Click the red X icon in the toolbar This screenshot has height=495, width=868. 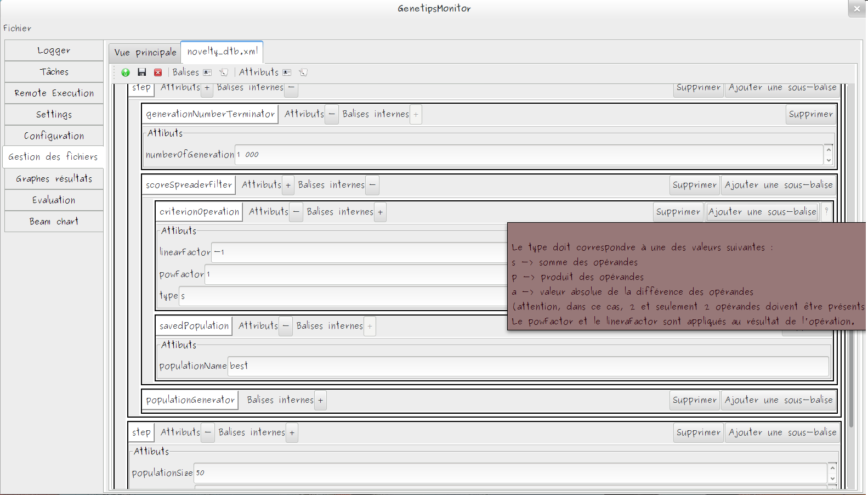tap(158, 72)
